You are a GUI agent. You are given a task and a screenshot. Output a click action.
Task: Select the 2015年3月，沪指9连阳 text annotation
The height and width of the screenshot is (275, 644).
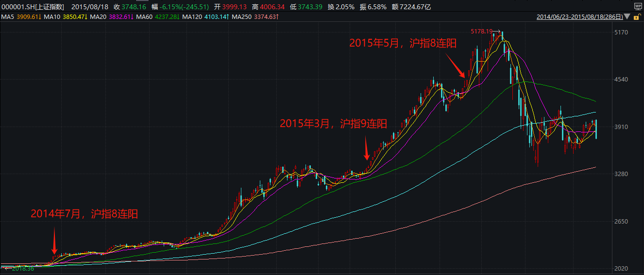[x=333, y=124]
